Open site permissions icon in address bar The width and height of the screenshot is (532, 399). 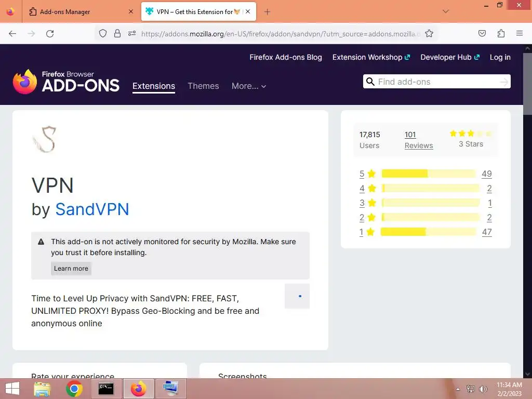[x=132, y=34]
